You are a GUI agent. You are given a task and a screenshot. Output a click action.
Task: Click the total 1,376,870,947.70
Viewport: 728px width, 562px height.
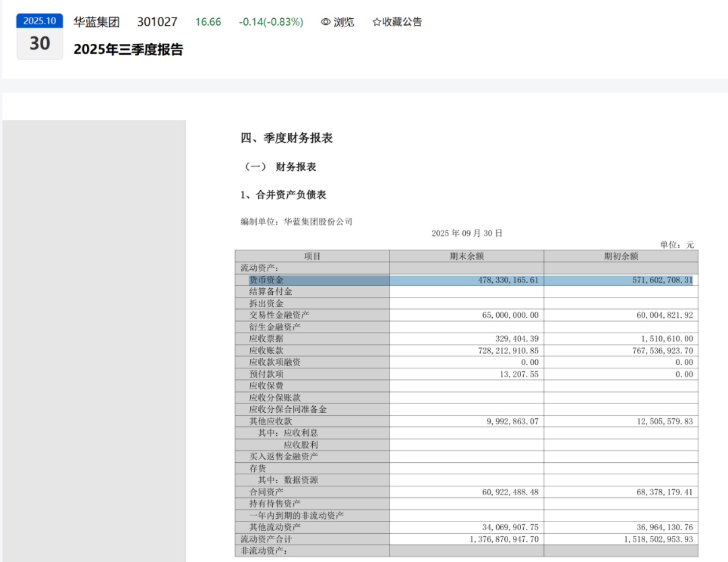504,539
